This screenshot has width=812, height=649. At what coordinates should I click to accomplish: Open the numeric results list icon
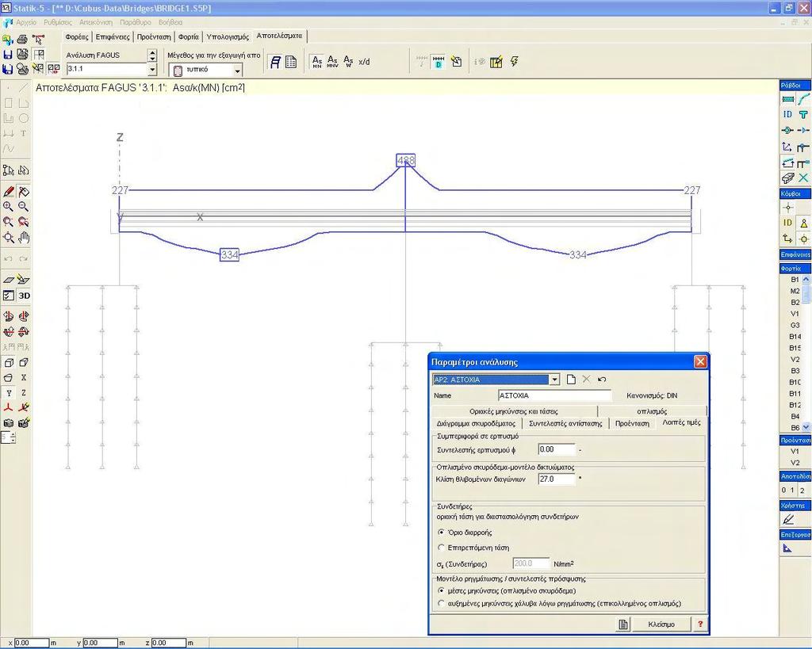[291, 62]
